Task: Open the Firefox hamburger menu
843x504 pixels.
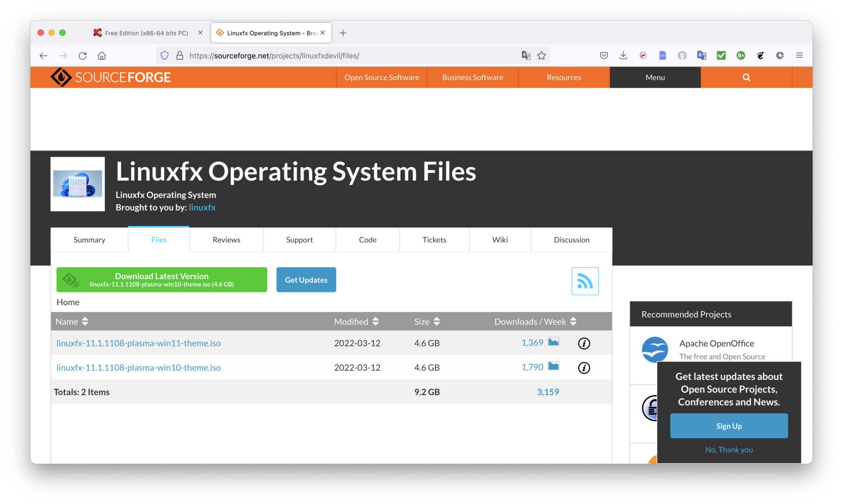Action: 800,55
